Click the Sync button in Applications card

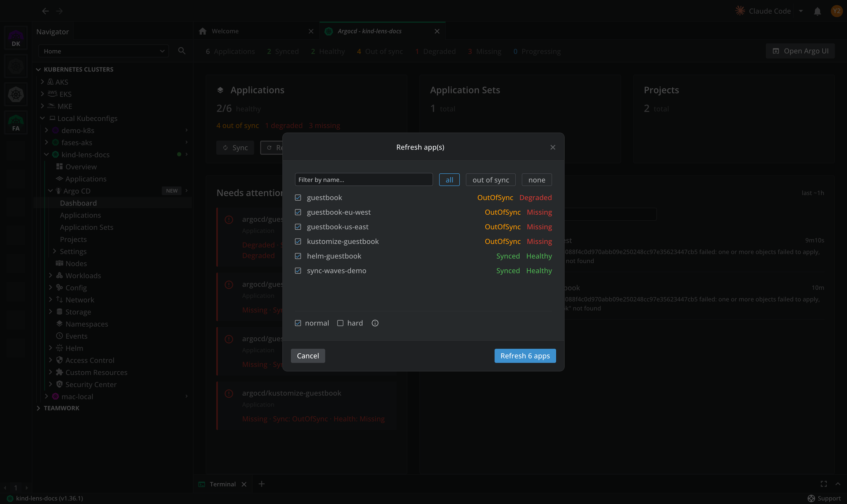pos(235,148)
